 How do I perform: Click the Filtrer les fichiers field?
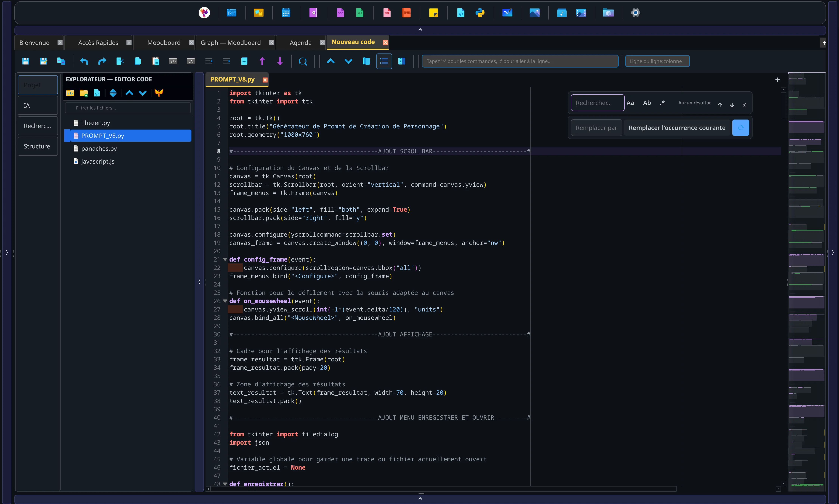click(x=128, y=108)
